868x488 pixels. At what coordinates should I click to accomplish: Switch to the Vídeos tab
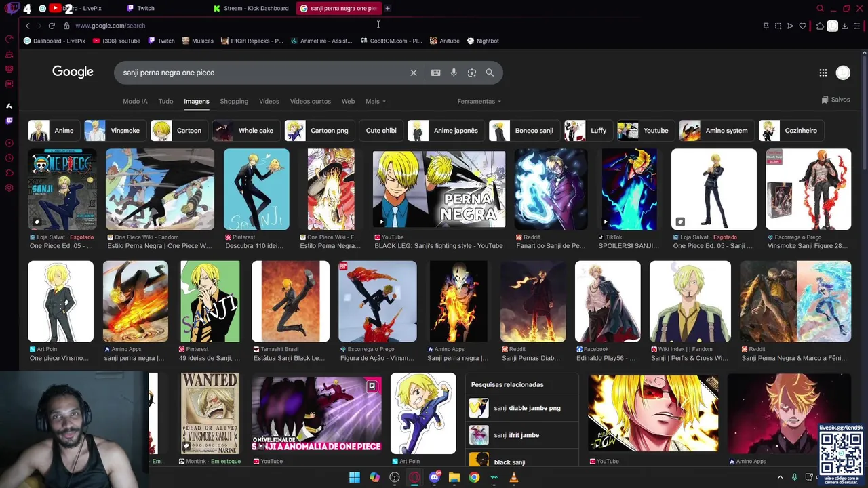tap(269, 101)
